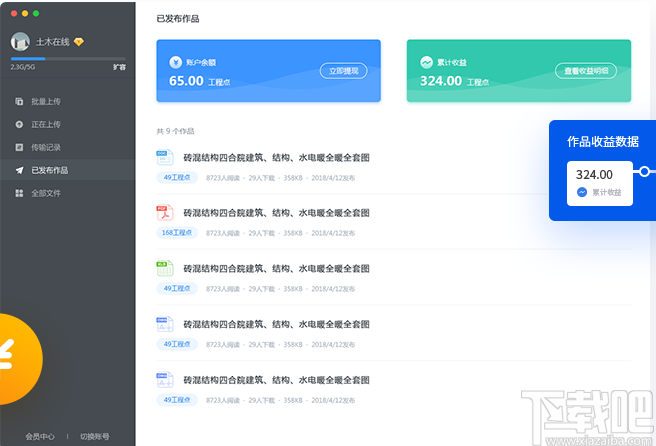Click the 作品收益数据 popup heading

(x=603, y=142)
